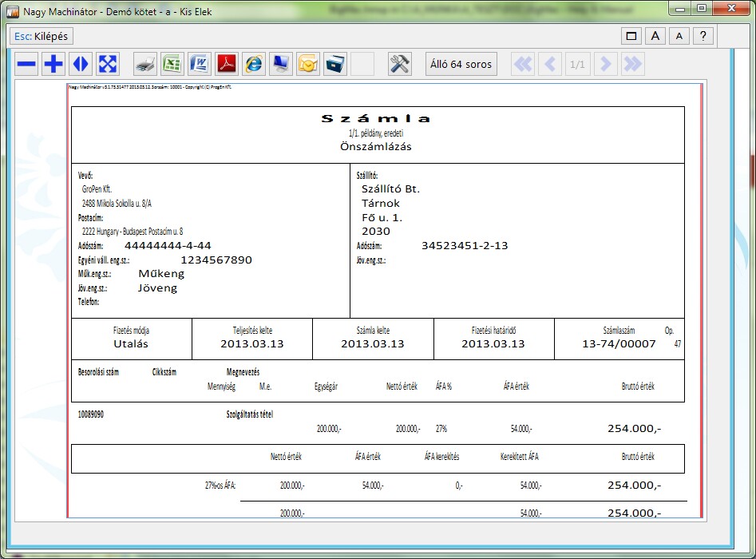Open help with question mark button
The image size is (756, 559).
[703, 36]
